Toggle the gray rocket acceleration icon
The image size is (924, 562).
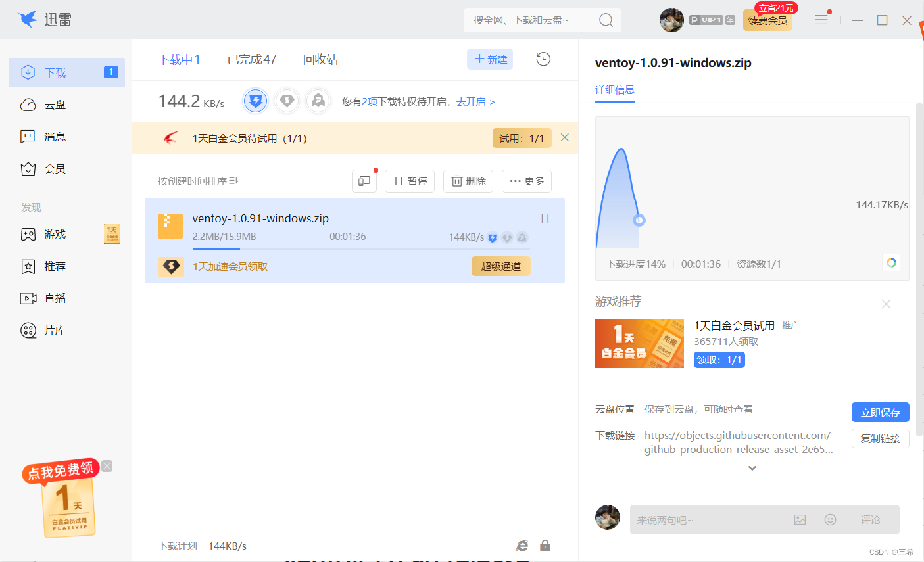pyautogui.click(x=318, y=101)
